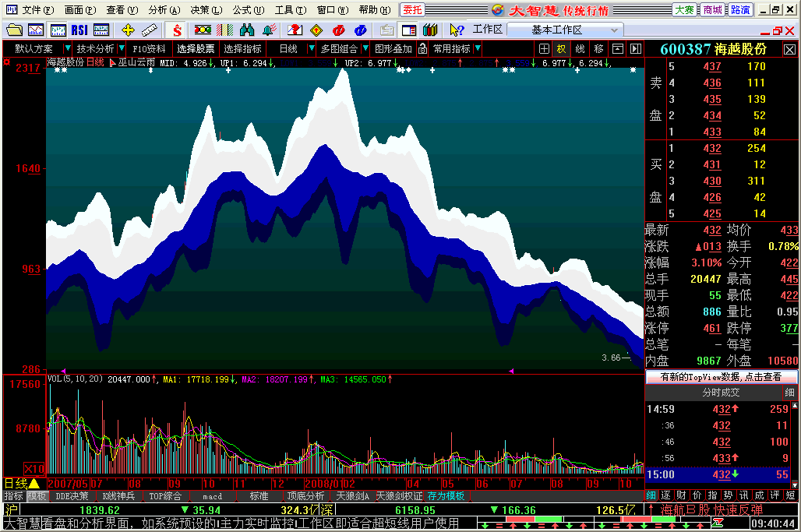Open the 分析(A) menu
Image resolution: width=801 pixels, height=532 pixels.
(164, 9)
